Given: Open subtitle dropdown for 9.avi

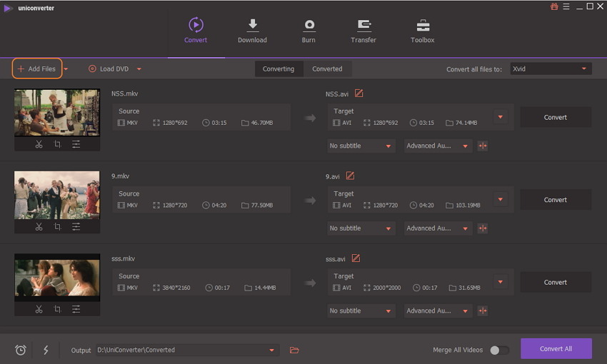Looking at the screenshot, I should (361, 228).
